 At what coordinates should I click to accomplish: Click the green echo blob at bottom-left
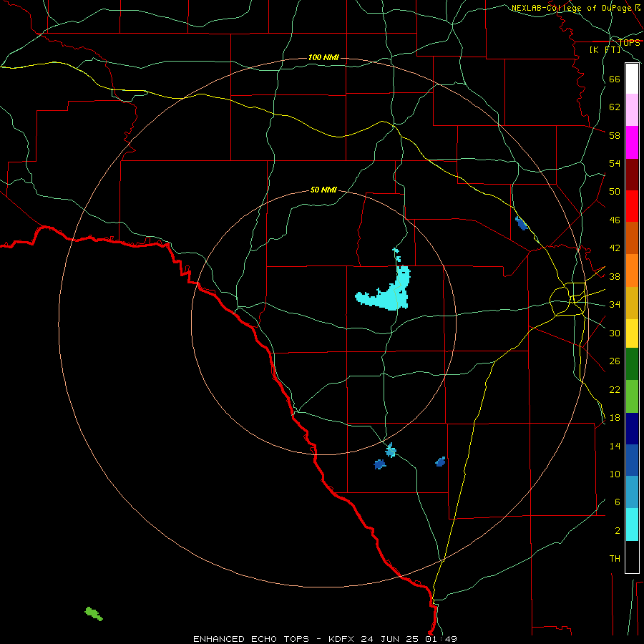94,614
